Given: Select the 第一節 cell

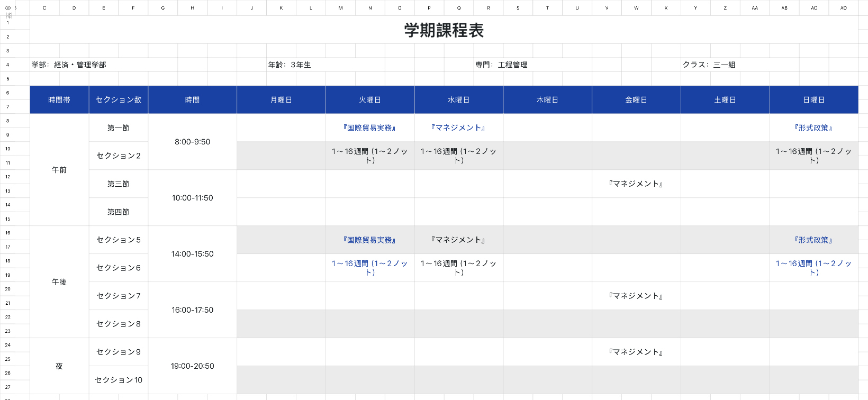Looking at the screenshot, I should 119,128.
